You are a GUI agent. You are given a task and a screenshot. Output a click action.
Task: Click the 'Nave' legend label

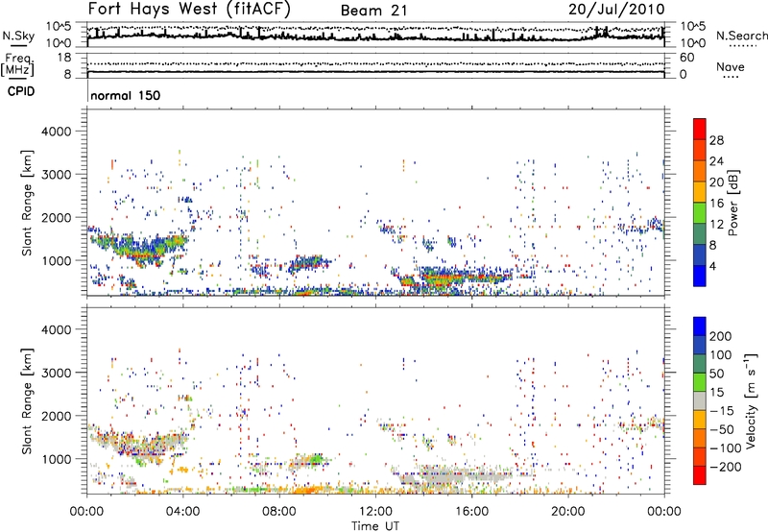pos(731,67)
